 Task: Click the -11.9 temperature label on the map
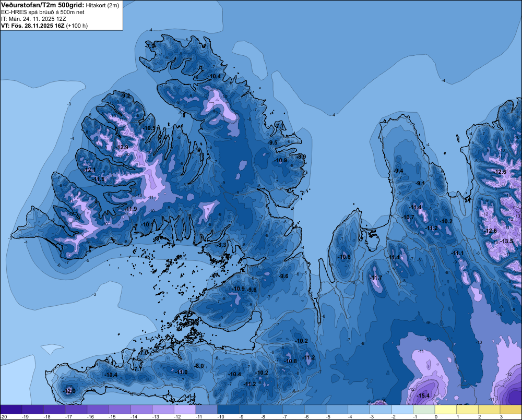130,209
